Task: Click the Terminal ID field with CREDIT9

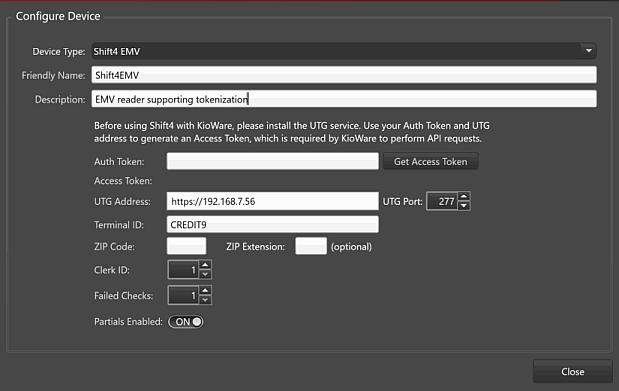Action: (x=272, y=224)
